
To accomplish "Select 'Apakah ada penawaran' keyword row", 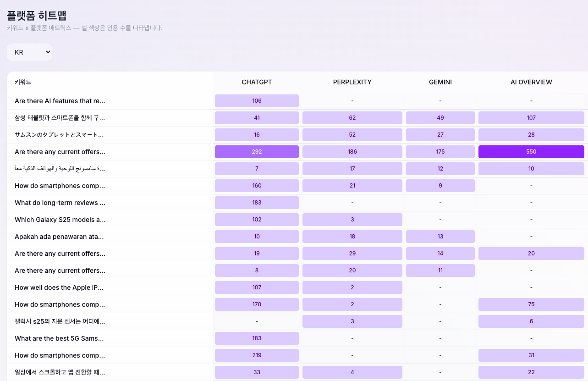I will coord(59,237).
